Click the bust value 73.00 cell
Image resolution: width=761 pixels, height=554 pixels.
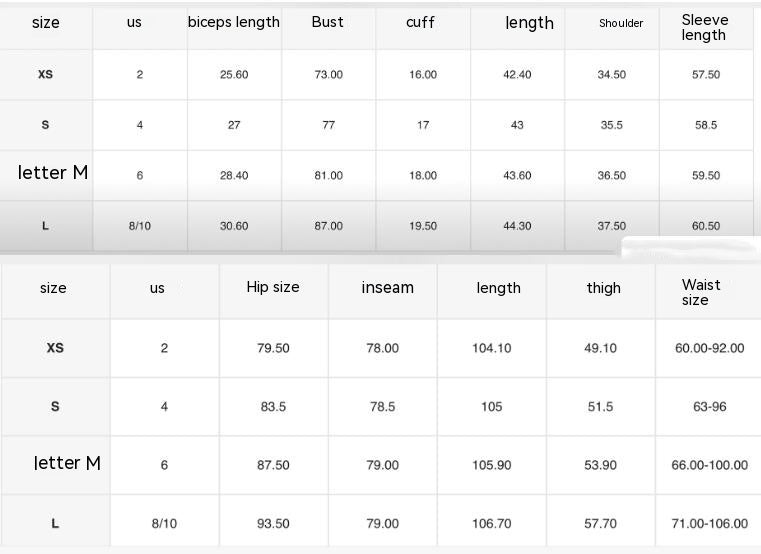pyautogui.click(x=328, y=75)
